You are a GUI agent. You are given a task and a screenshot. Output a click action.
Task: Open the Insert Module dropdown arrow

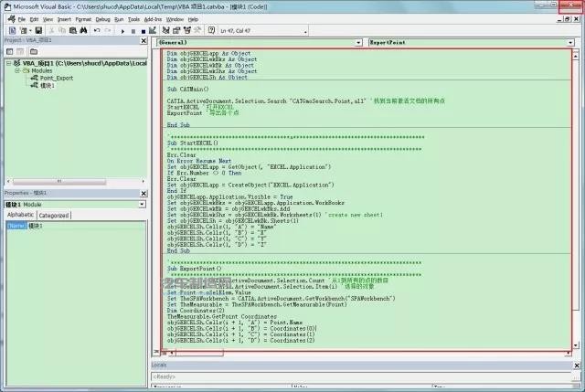(x=30, y=30)
